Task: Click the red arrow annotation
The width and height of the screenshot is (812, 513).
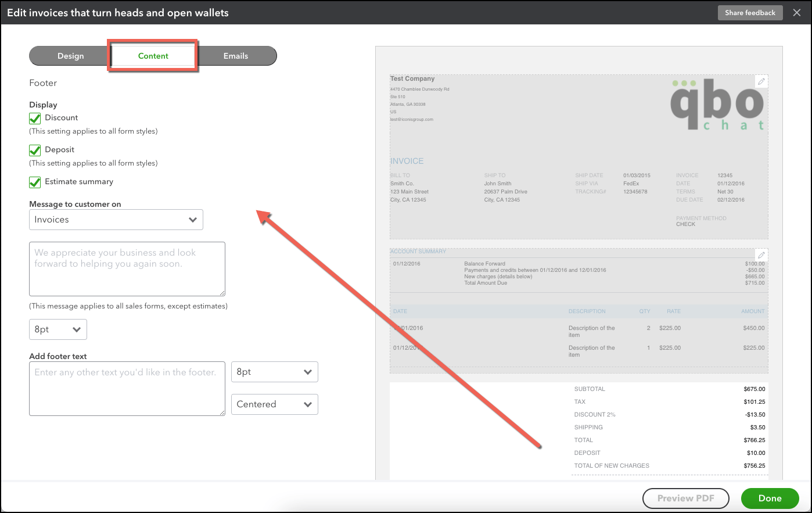Action: coord(401,331)
